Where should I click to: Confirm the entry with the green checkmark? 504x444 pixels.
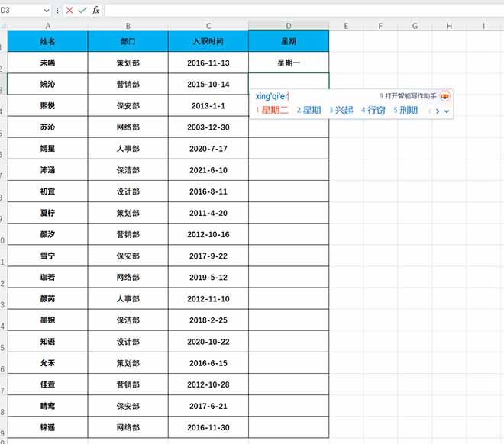coord(82,10)
